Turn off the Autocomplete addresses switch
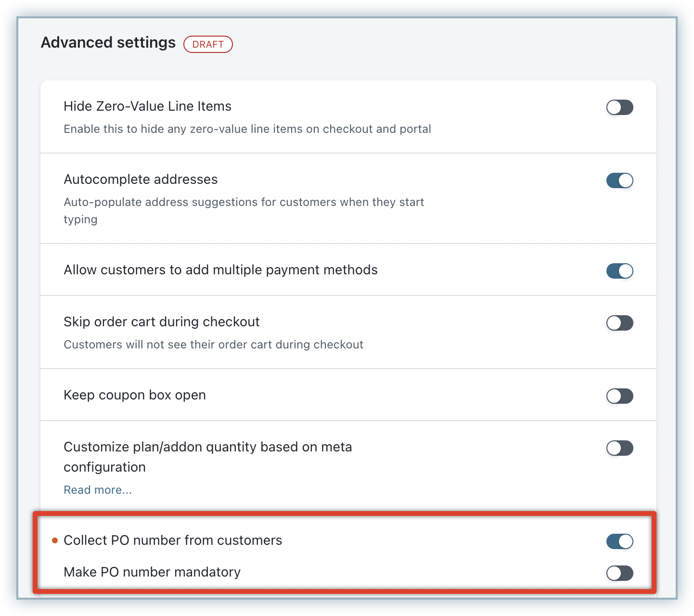This screenshot has height=616, width=694. [619, 180]
